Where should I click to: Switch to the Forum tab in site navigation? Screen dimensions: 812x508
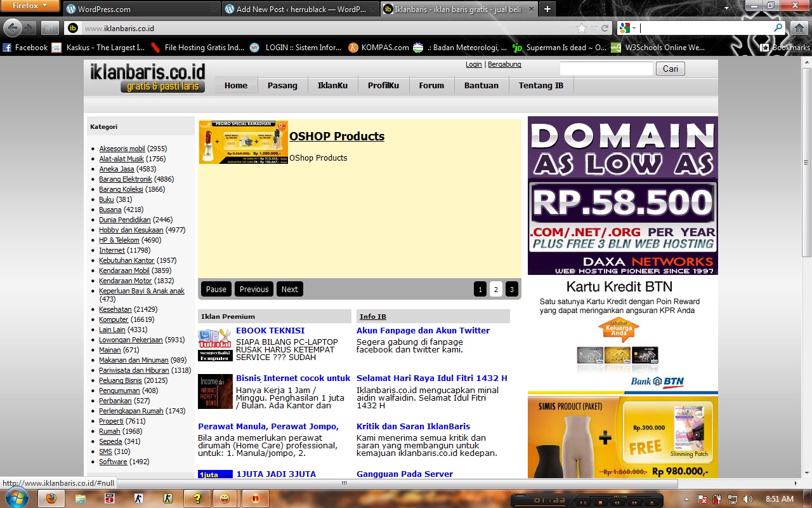pyautogui.click(x=431, y=85)
